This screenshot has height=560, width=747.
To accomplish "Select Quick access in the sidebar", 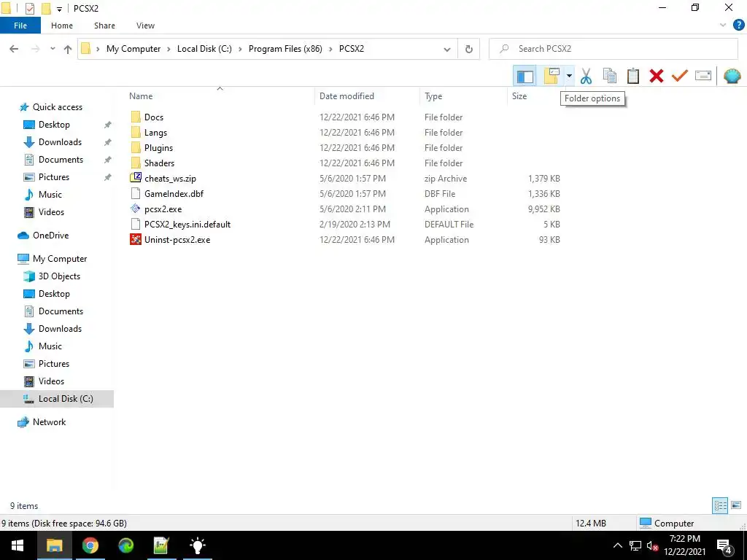I will pos(57,107).
